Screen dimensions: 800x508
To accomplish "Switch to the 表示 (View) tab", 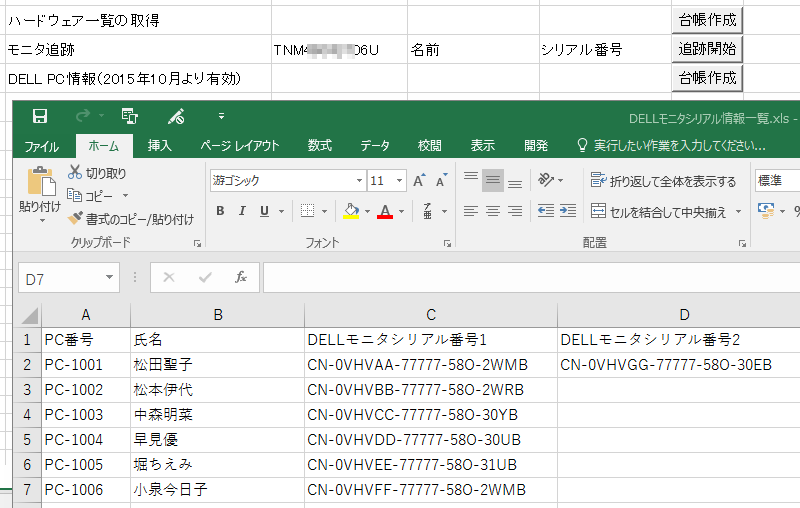I will 483,146.
